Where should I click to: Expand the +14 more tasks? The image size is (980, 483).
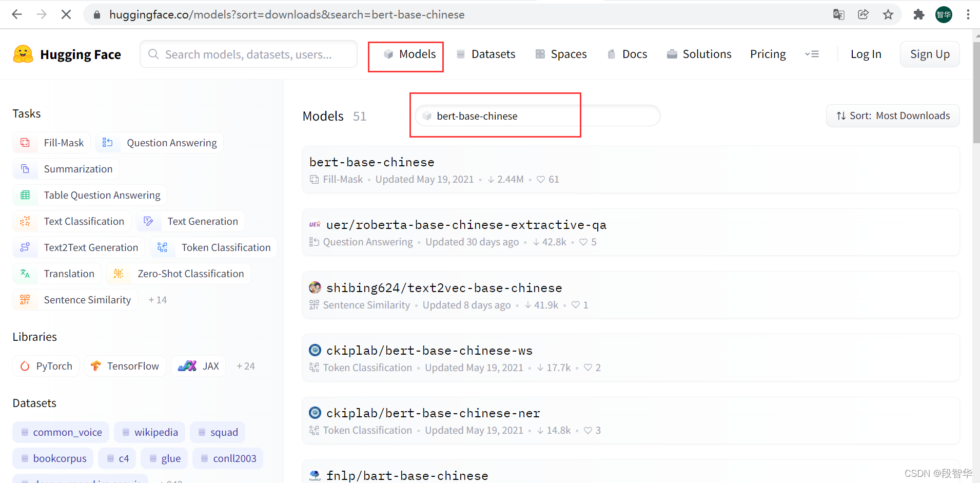tap(158, 300)
